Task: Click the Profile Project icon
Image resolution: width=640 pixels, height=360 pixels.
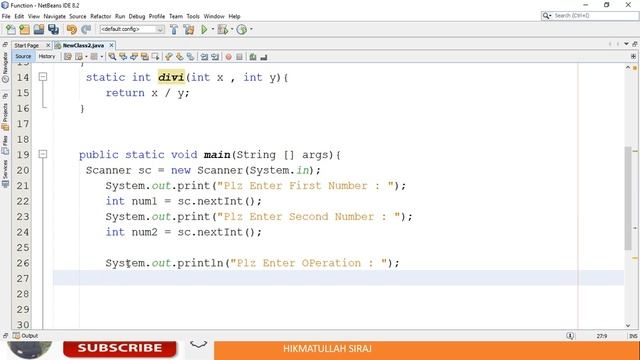Action: click(242, 29)
